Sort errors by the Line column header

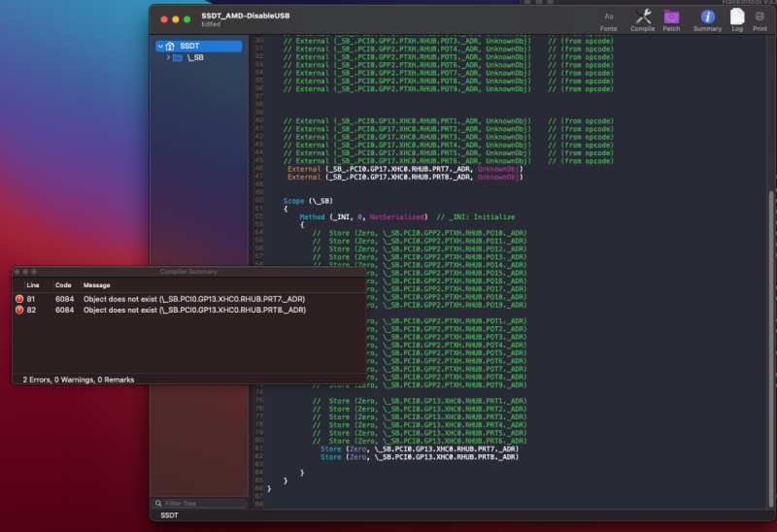tap(33, 285)
